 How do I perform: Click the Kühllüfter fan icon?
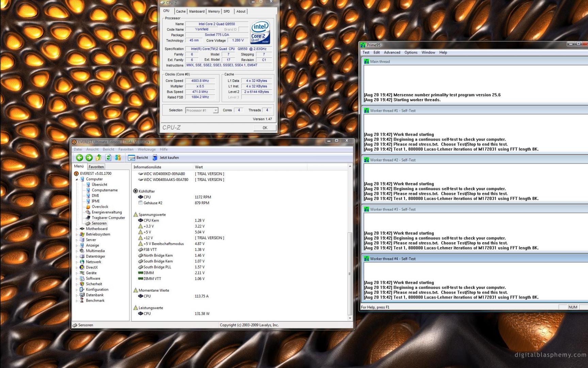coord(135,191)
